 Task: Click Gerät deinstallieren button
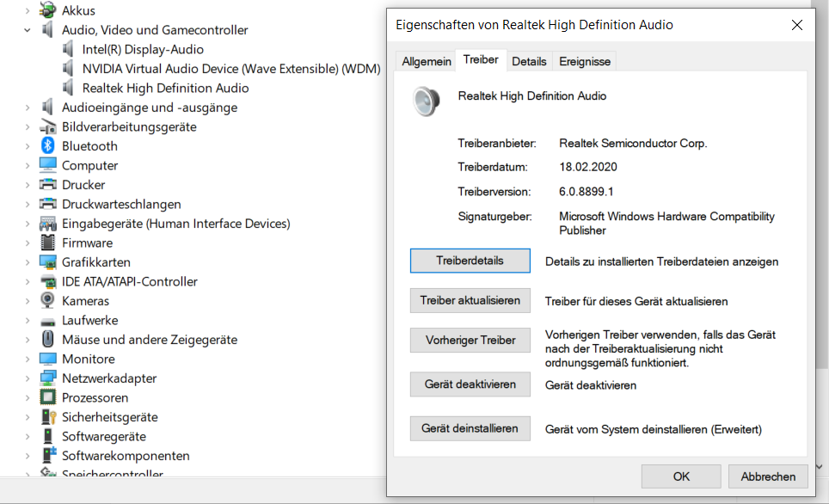[x=470, y=428]
